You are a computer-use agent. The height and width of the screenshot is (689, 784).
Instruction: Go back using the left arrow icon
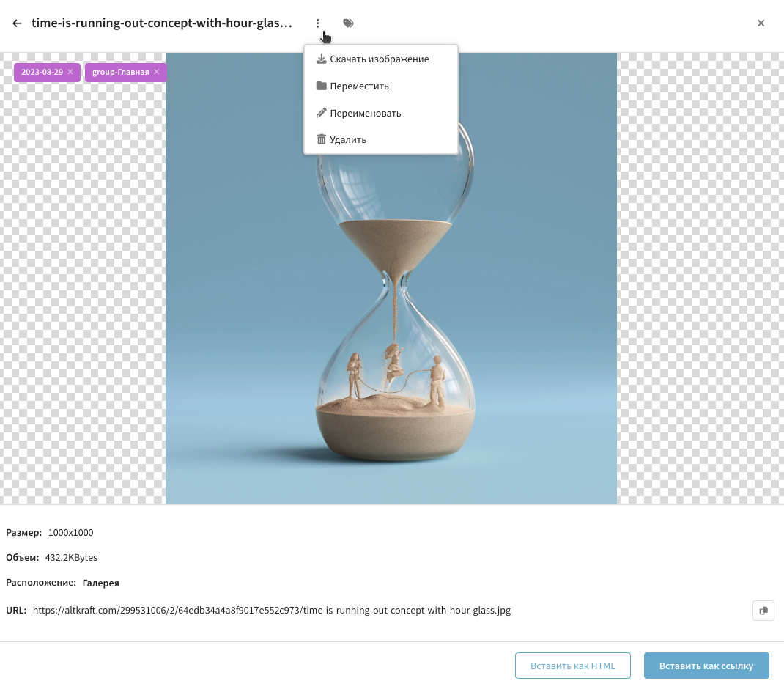coord(17,23)
